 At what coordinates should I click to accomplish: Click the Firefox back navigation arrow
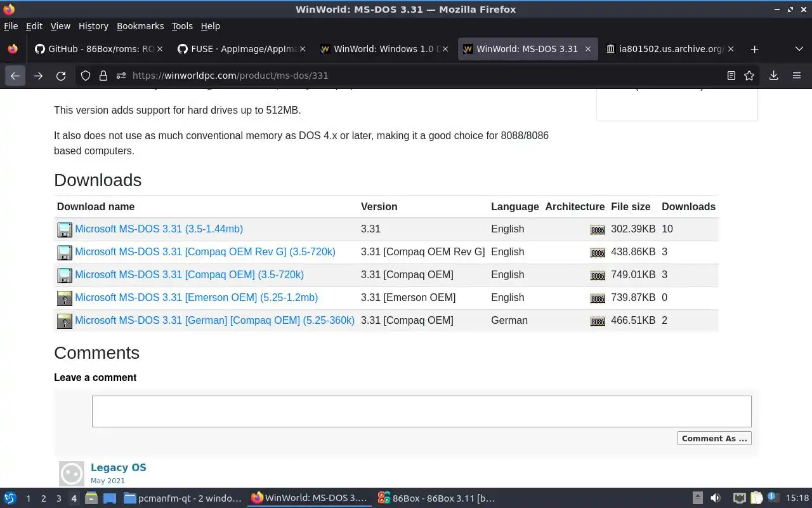tap(15, 76)
